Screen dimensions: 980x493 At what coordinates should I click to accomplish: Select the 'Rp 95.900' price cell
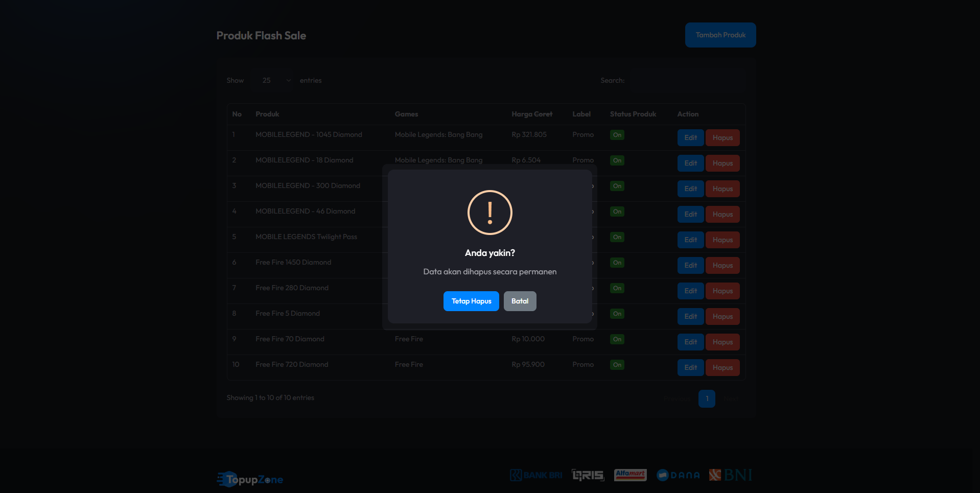(528, 364)
